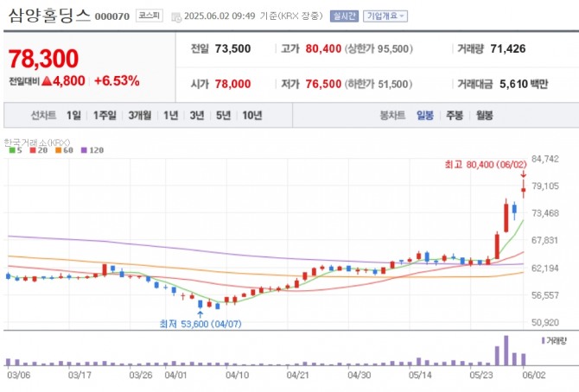Click the red 20-day moving average legend
Screen dimensions: 579x392
point(36,150)
